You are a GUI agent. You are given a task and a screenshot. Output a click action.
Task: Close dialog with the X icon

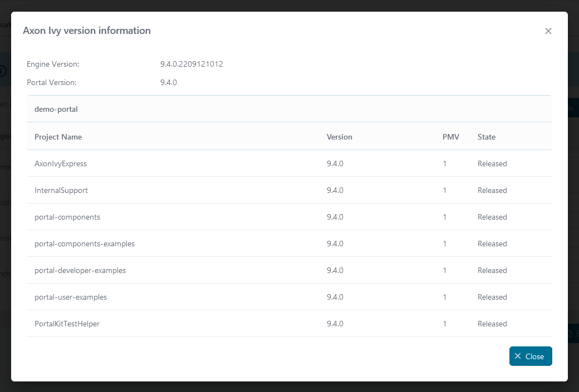[x=548, y=31]
